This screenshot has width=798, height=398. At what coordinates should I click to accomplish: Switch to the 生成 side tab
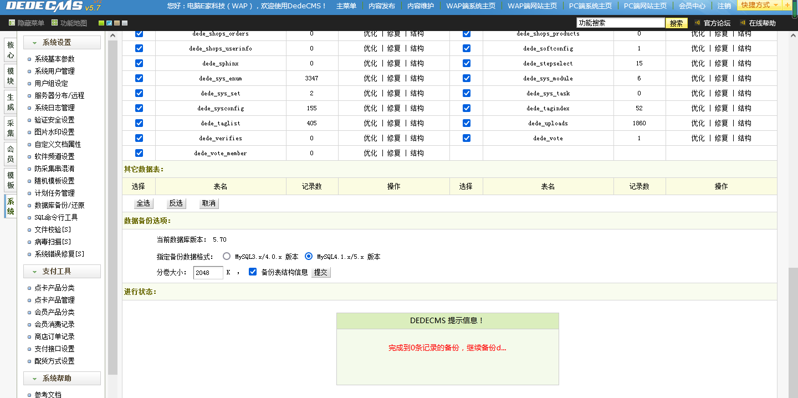tap(11, 102)
